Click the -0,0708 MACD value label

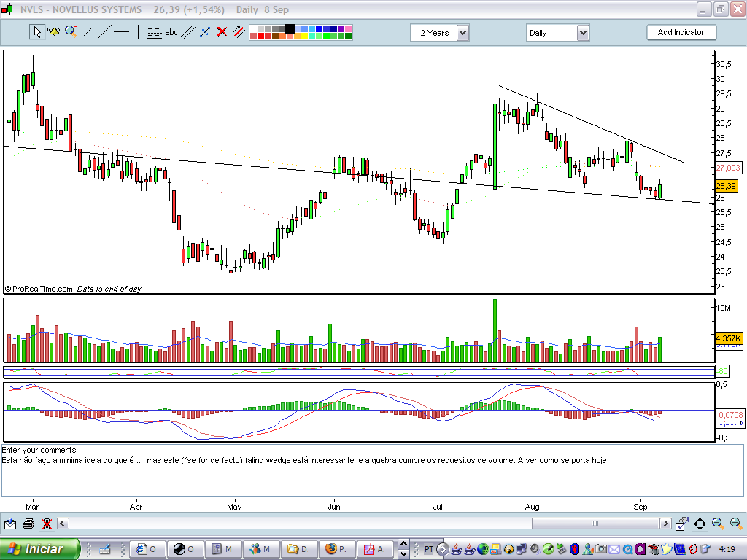[729, 415]
